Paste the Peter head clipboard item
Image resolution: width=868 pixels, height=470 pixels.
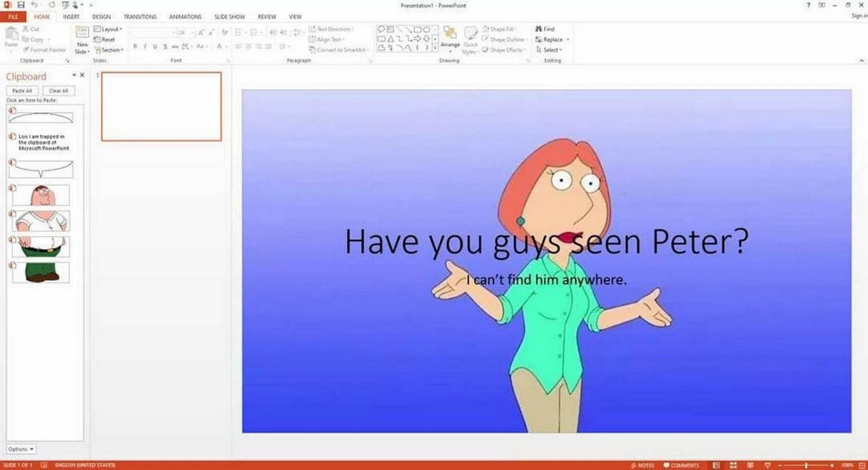coord(41,195)
